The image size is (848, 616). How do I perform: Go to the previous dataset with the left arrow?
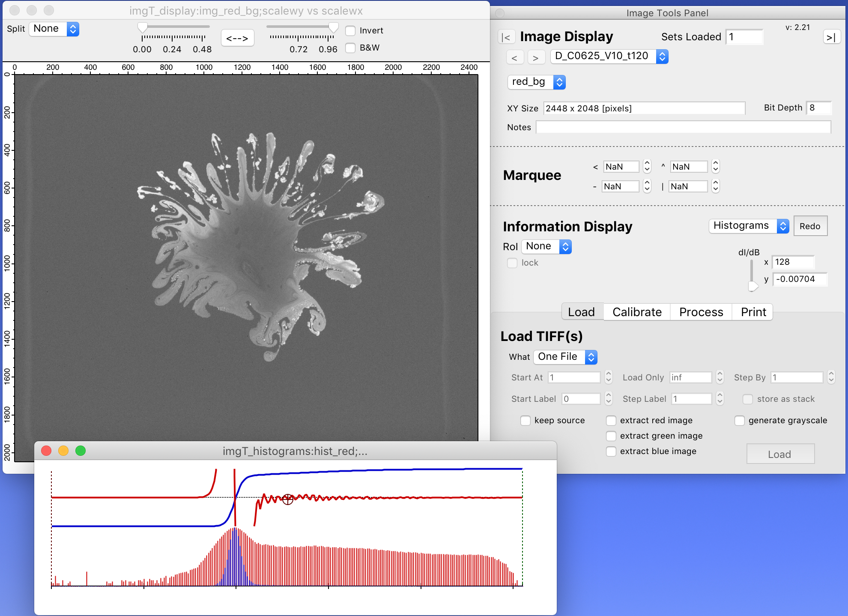point(515,57)
